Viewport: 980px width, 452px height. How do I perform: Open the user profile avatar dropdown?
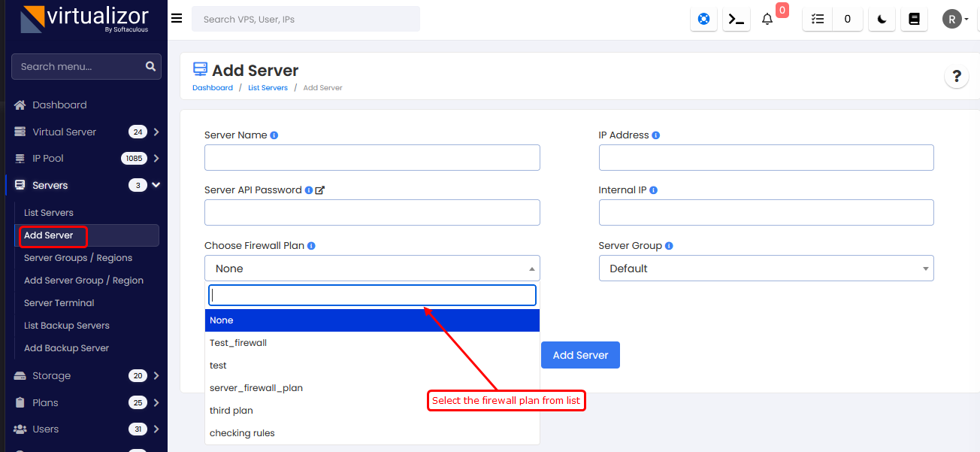tap(955, 20)
